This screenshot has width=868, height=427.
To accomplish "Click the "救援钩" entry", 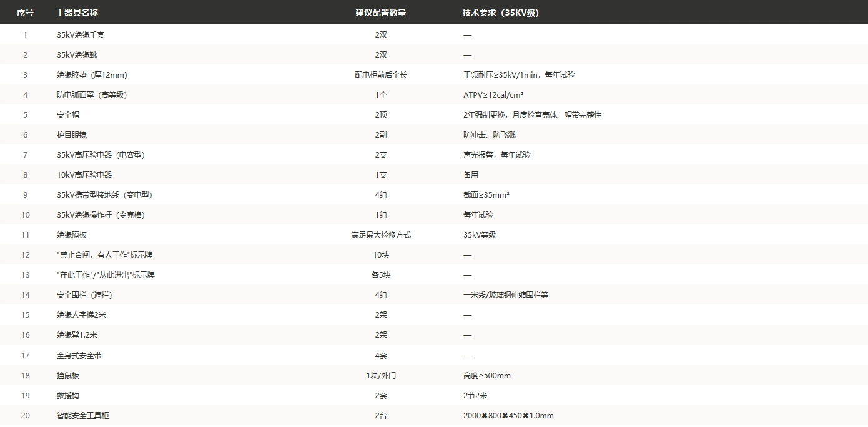I will 68,396.
